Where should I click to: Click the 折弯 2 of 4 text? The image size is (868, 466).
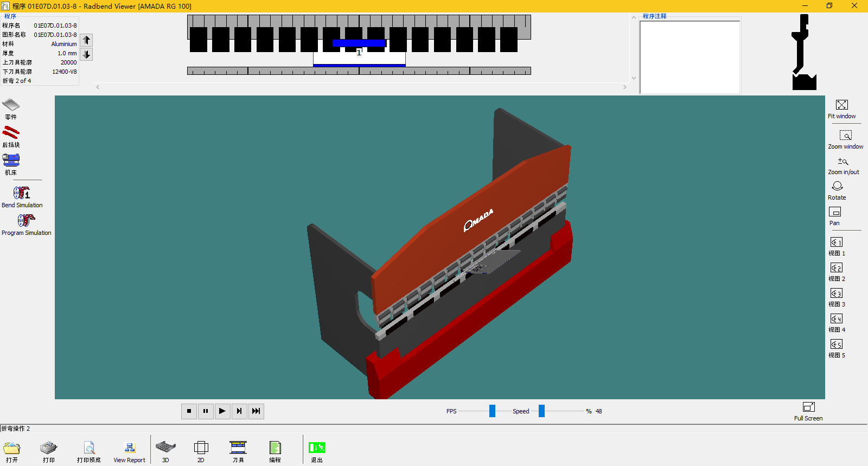tap(17, 81)
